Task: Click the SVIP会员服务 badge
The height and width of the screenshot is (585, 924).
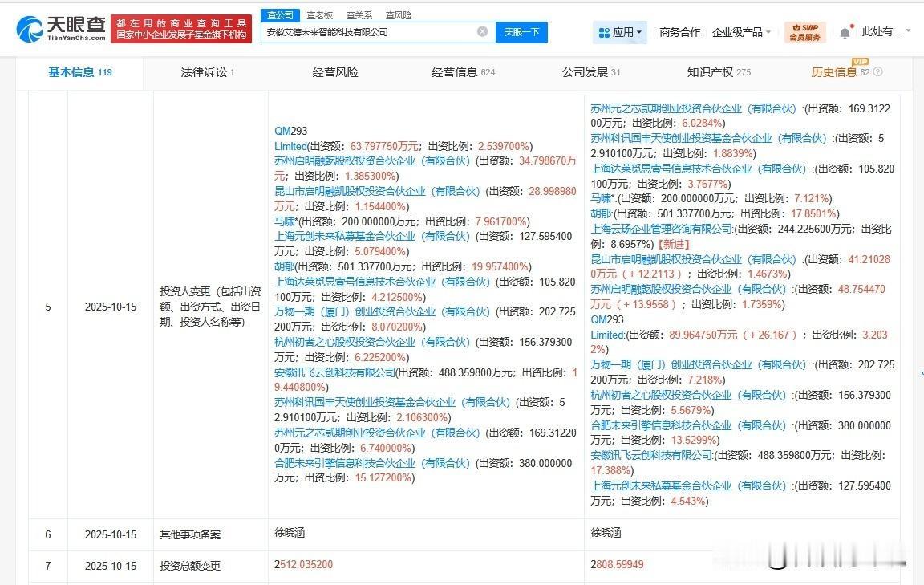Action: (805, 32)
